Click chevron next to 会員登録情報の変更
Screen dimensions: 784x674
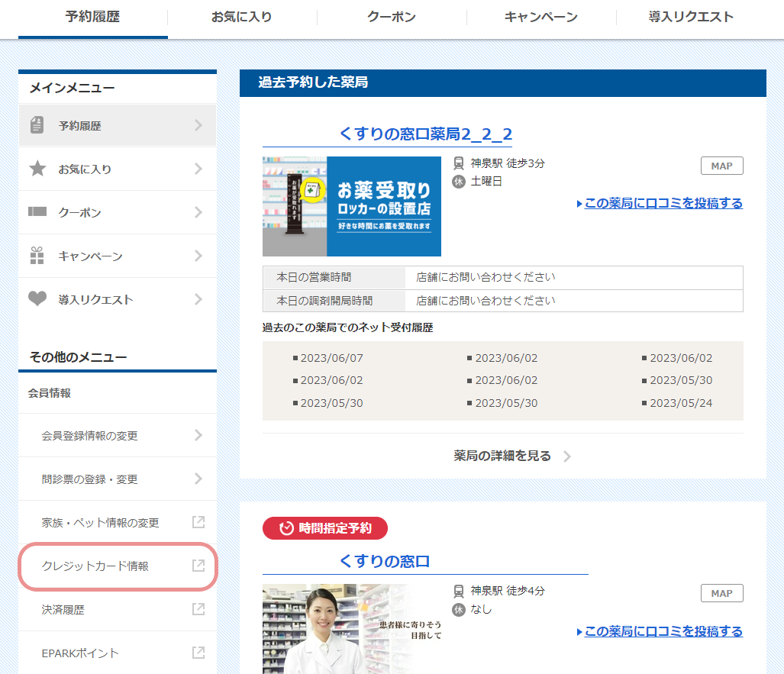tap(198, 435)
